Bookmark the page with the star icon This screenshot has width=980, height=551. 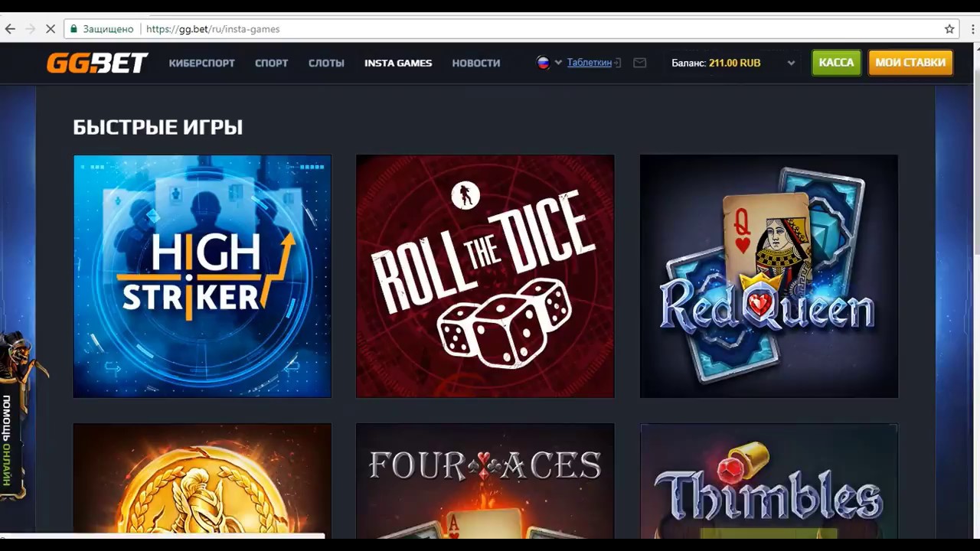point(949,29)
